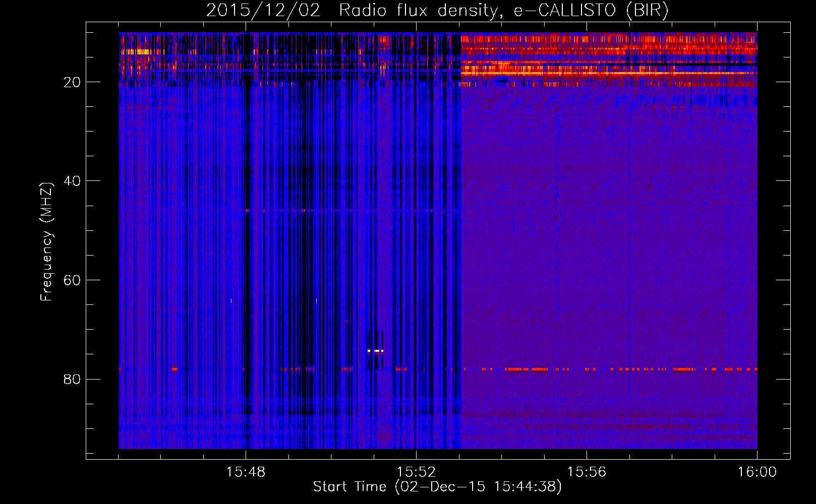Click the 60 MHz frequency tick label
816x504 pixels.
click(72, 280)
